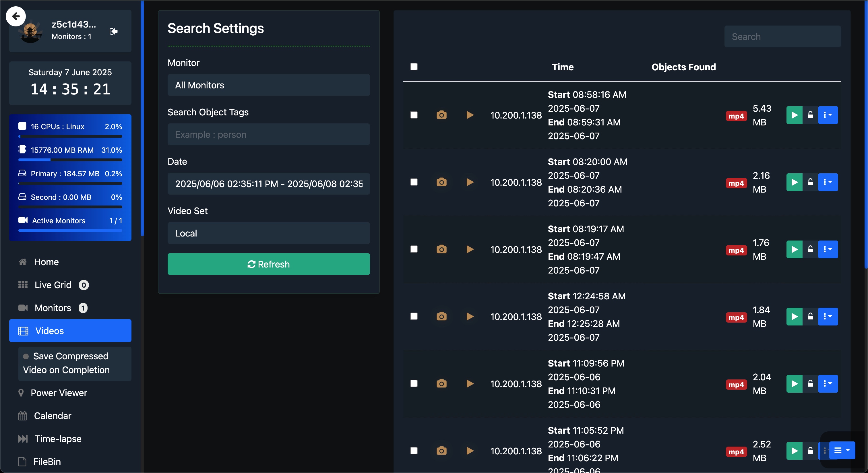Viewport: 868px width, 473px height.
Task: Click unlock icon on the 5.43 MB video
Action: (x=810, y=115)
